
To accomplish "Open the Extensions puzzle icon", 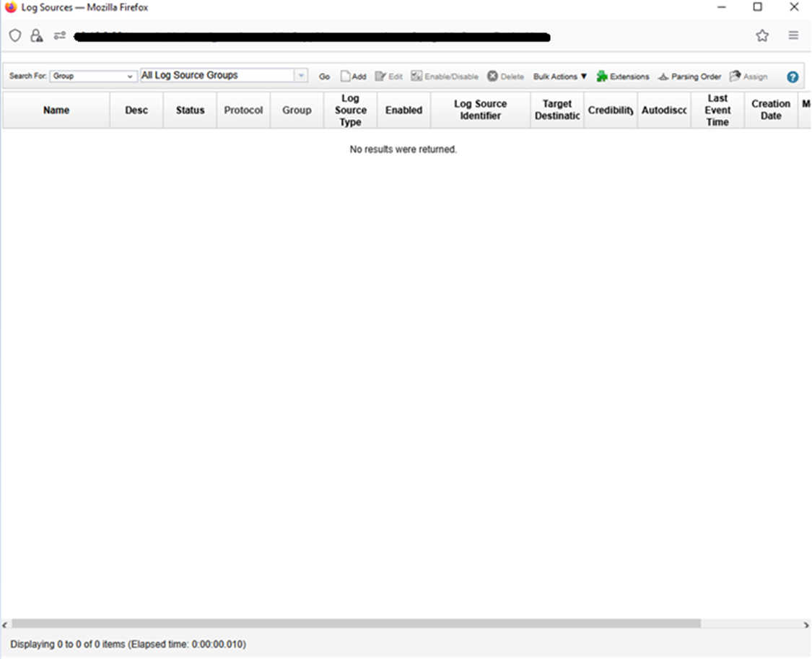I will pyautogui.click(x=602, y=77).
